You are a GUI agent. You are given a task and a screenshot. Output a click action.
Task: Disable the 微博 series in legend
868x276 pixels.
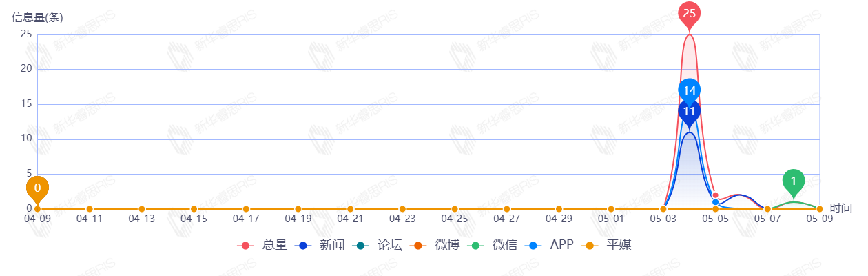434,245
